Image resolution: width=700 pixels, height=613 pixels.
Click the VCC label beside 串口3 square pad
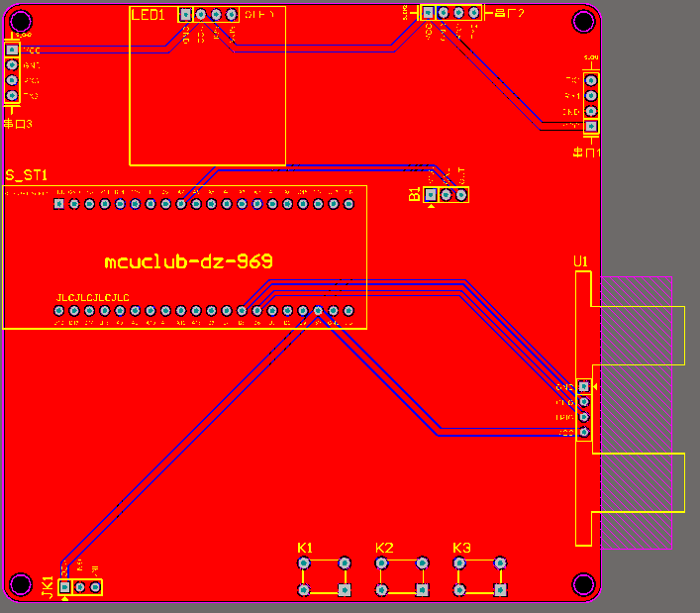pos(32,51)
